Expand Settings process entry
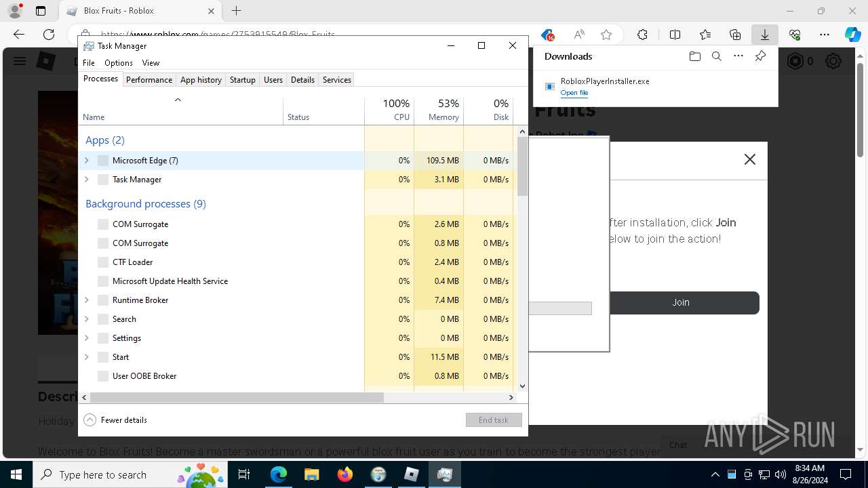This screenshot has height=488, width=868. (86, 338)
